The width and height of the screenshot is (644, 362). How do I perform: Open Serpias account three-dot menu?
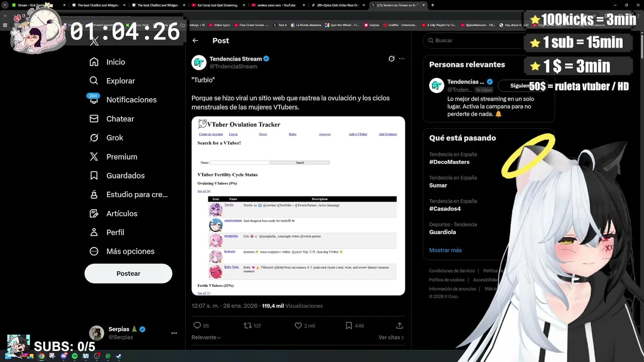point(174,333)
